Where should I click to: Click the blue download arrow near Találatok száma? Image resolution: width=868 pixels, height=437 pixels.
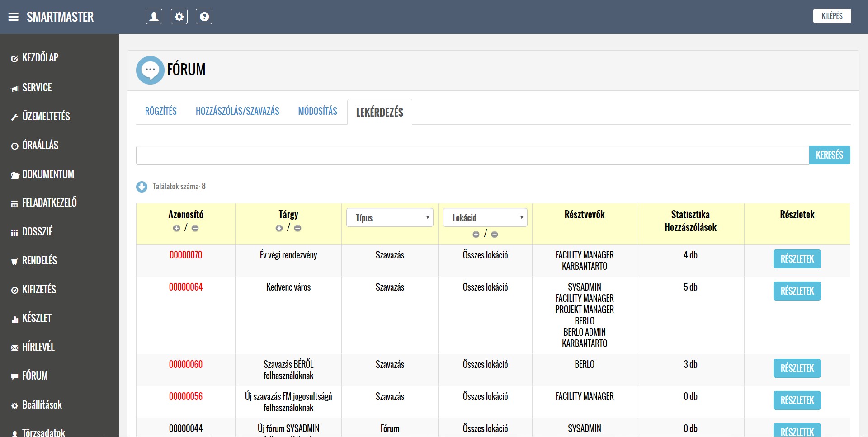(x=142, y=187)
